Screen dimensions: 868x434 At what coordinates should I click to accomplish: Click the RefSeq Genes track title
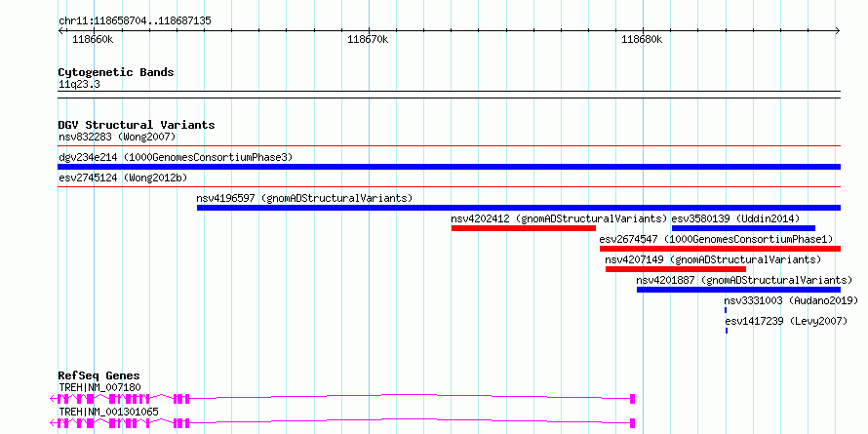99,375
